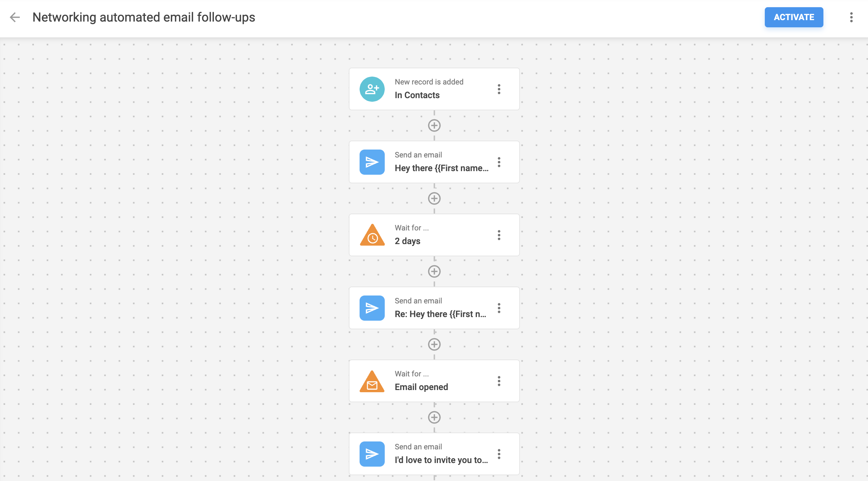Click the plus icon below first Send email step
This screenshot has width=868, height=481.
(434, 198)
